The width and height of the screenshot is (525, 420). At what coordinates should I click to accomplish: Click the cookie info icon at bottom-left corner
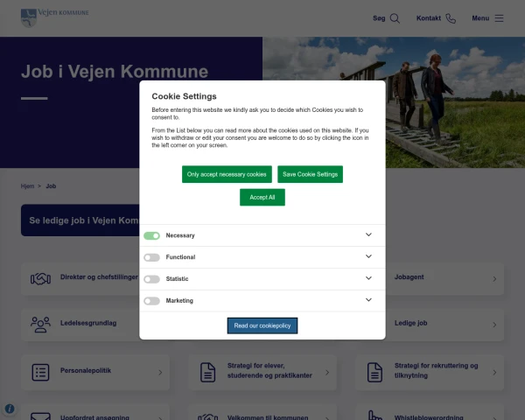[x=10, y=409]
